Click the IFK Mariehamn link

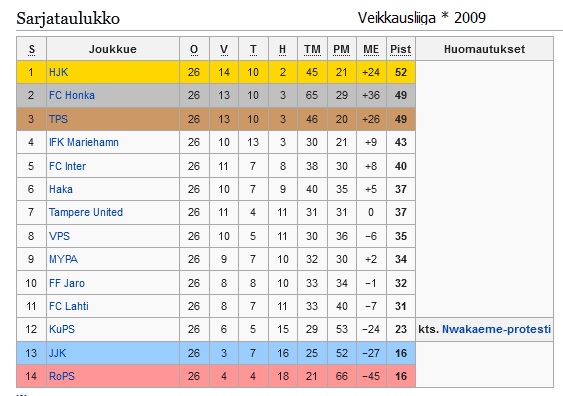[x=84, y=142]
